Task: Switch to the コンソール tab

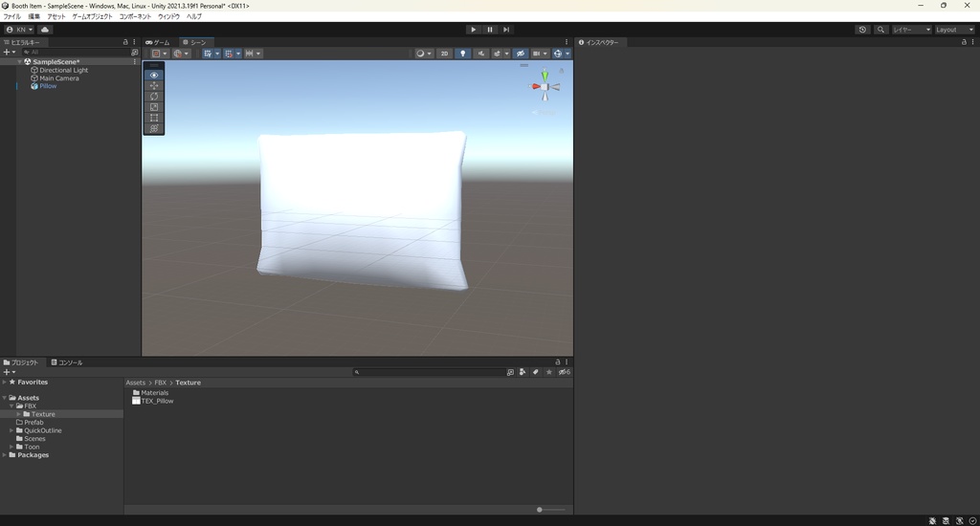Action: (x=67, y=362)
